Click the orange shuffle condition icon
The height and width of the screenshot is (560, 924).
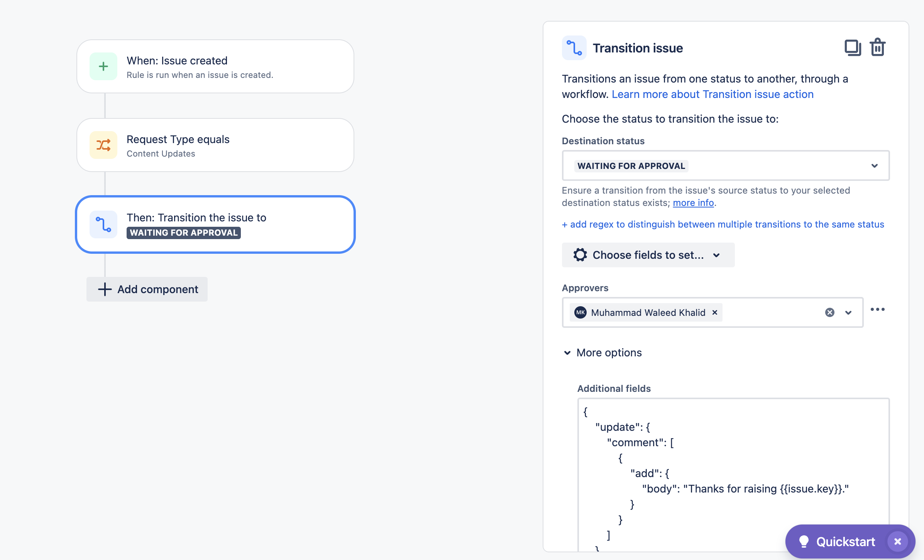point(103,145)
